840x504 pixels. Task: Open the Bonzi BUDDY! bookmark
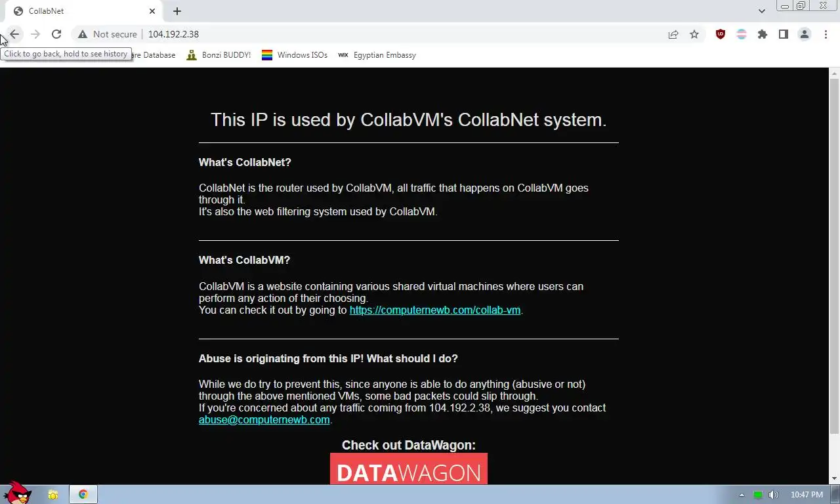219,55
